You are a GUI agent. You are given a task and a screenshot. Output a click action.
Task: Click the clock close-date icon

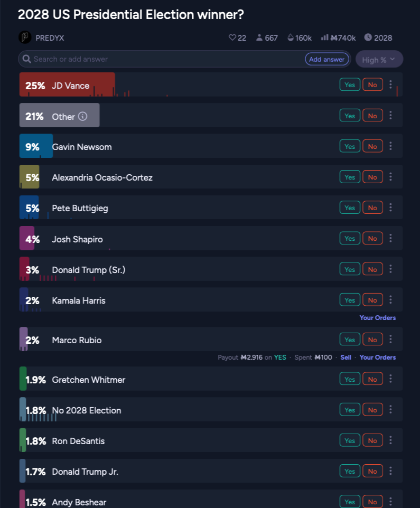tap(368, 38)
